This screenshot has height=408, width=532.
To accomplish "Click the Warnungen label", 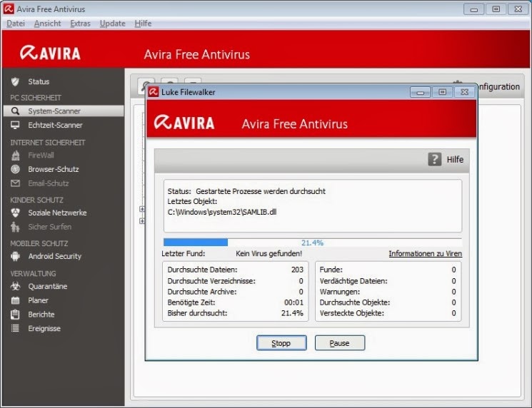I will tap(340, 292).
